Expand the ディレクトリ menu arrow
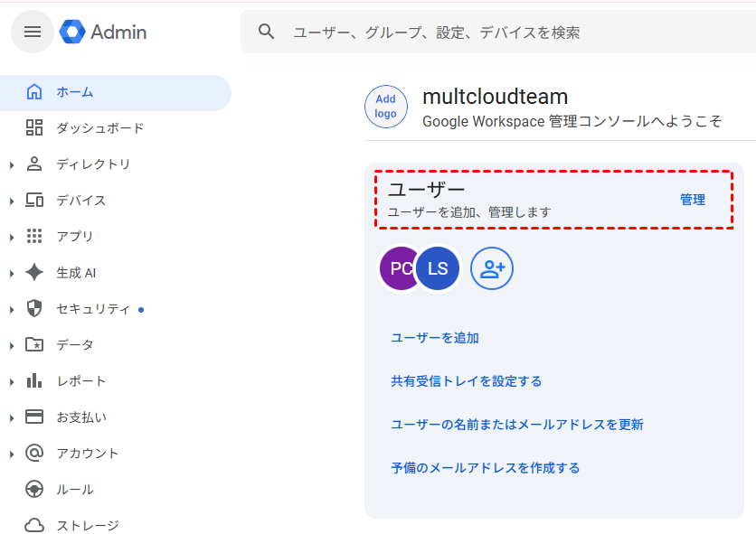The width and height of the screenshot is (756, 534). (12, 164)
